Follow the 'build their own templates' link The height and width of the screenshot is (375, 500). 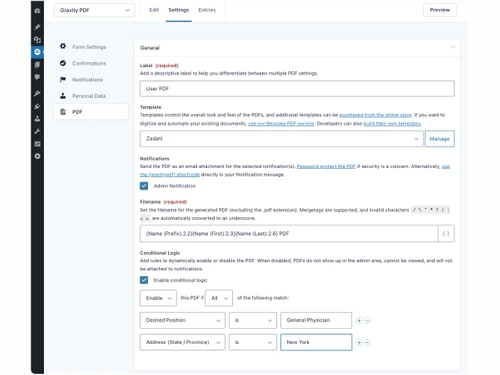[392, 123]
